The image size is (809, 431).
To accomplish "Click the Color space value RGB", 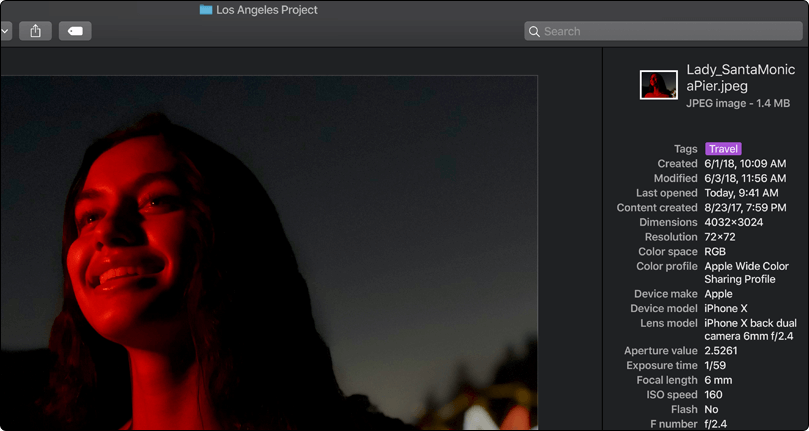I will click(x=715, y=252).
